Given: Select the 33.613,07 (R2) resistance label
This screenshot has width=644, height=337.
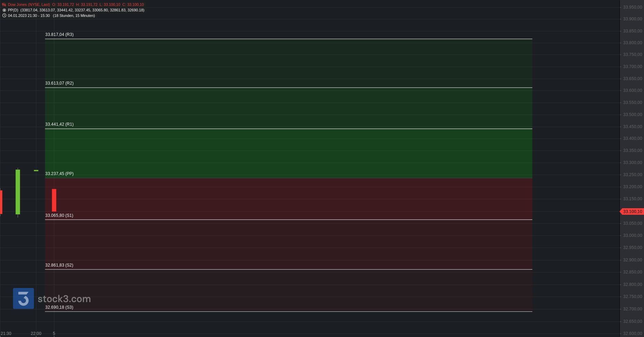Looking at the screenshot, I should coord(59,83).
